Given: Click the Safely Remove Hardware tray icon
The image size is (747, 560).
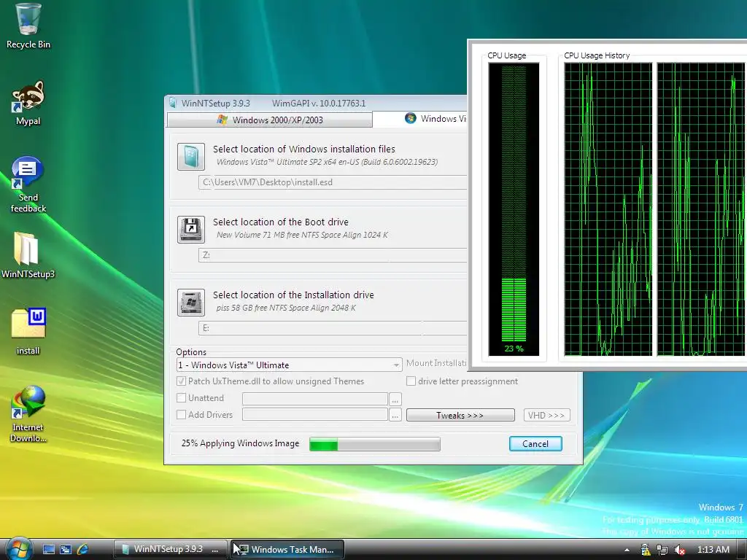Looking at the screenshot, I should tap(646, 550).
